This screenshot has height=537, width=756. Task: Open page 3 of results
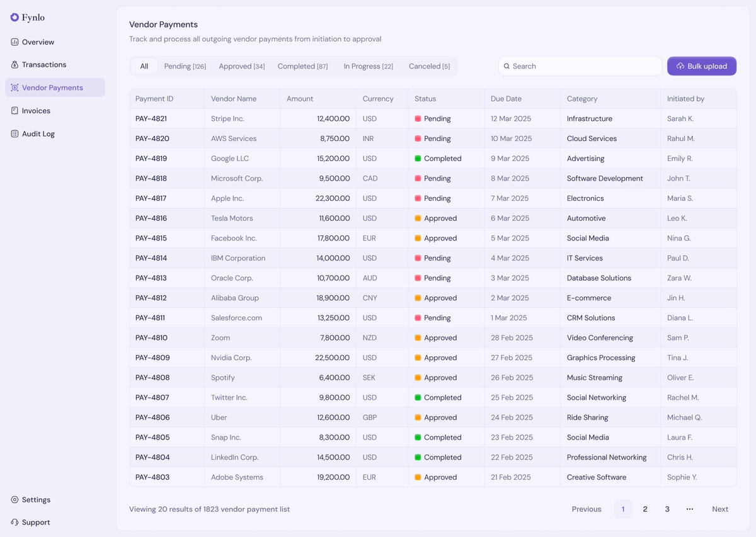(667, 509)
